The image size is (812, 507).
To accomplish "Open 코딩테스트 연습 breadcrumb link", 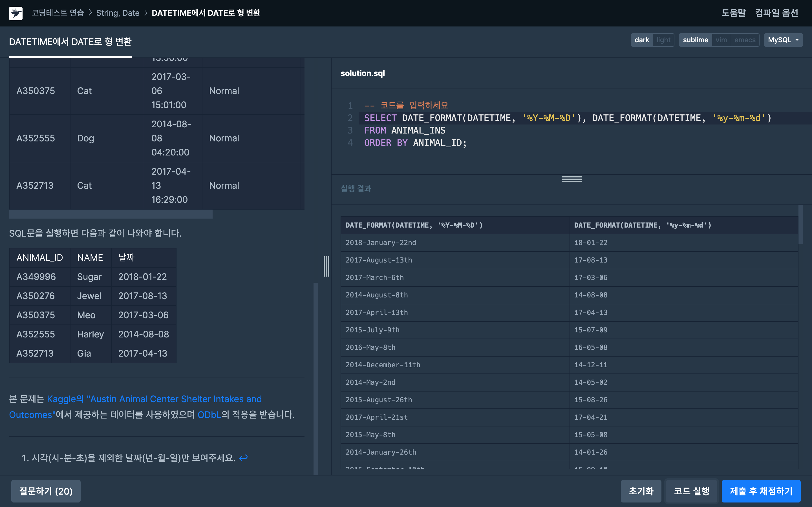I will tap(58, 13).
